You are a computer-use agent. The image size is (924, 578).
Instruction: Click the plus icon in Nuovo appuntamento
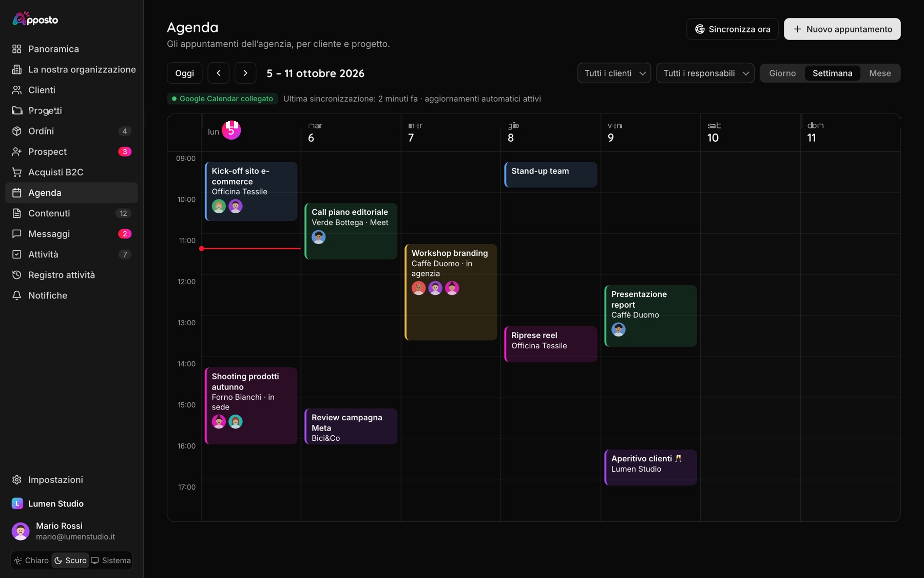(797, 29)
